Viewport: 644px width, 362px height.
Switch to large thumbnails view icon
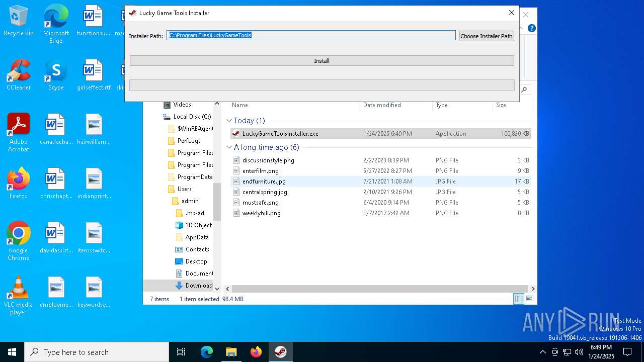point(529,299)
